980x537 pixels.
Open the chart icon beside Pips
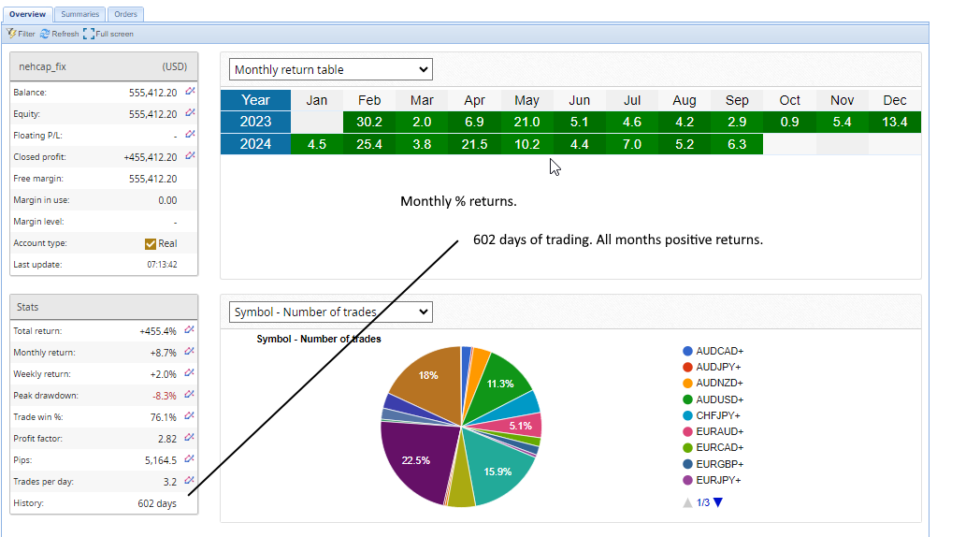point(190,458)
